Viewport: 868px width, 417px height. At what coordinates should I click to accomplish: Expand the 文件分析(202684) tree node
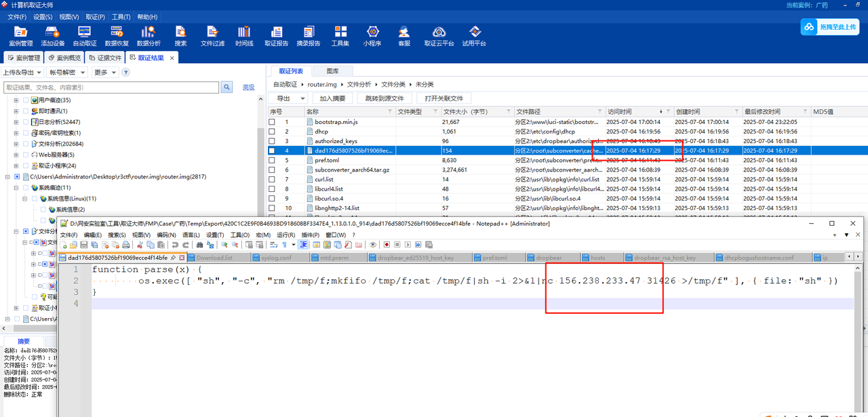click(16, 144)
